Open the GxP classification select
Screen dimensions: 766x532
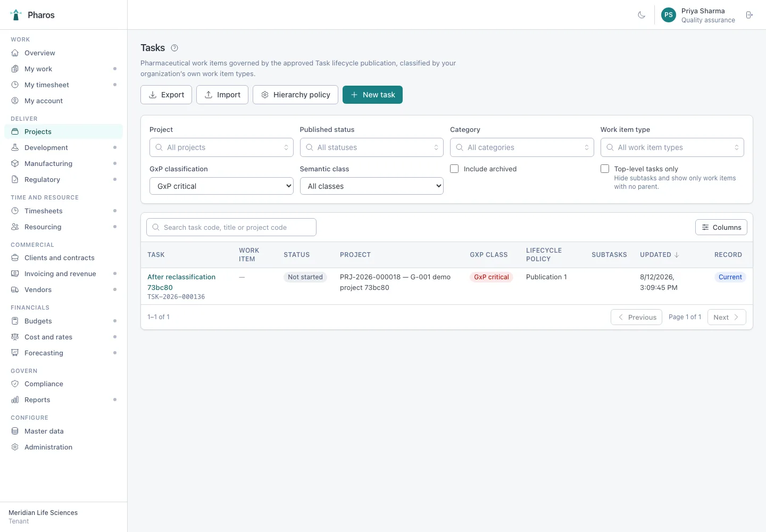[x=221, y=186]
